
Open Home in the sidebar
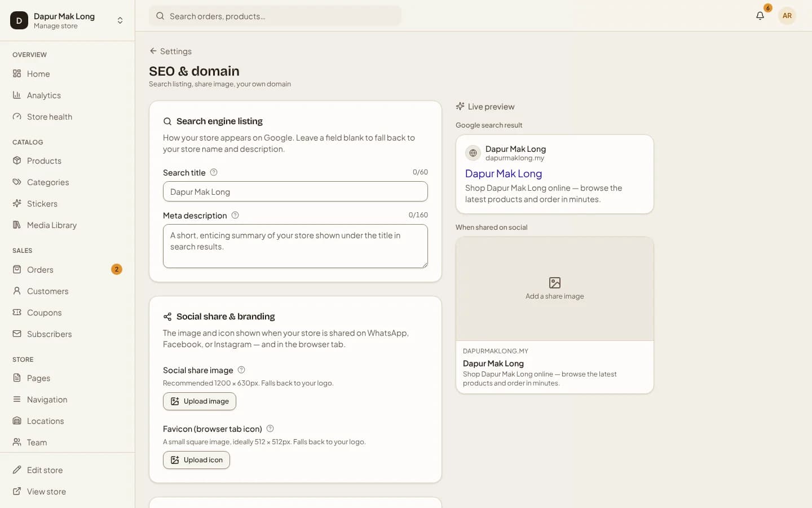67,74
